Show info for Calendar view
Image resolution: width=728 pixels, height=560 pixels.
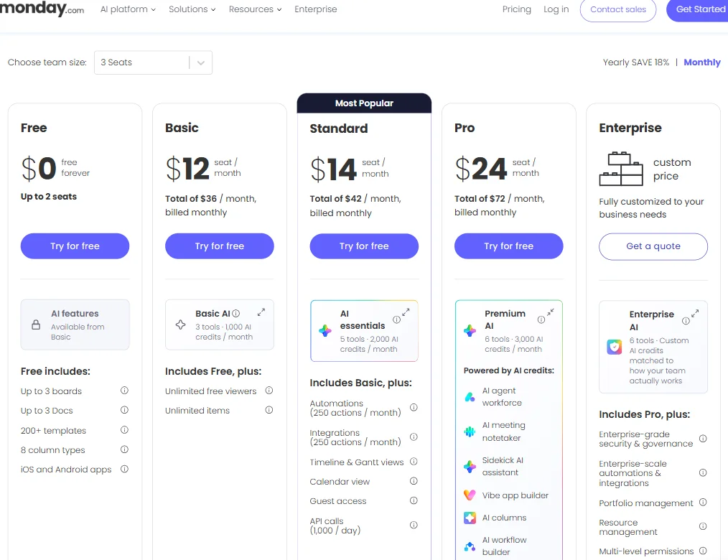(x=414, y=481)
